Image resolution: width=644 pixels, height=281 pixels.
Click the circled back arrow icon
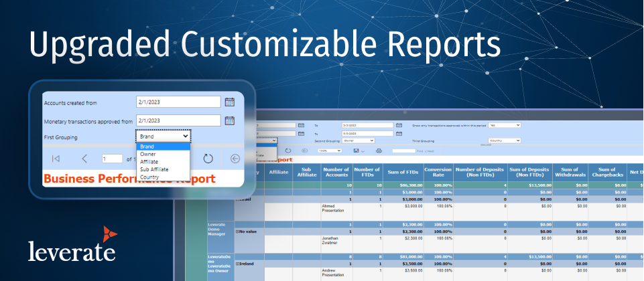[x=235, y=159]
